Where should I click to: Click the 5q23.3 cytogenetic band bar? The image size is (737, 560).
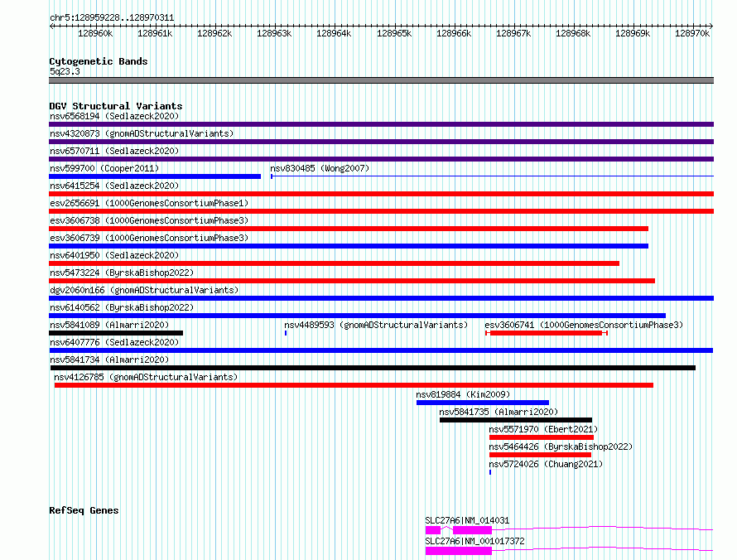381,80
